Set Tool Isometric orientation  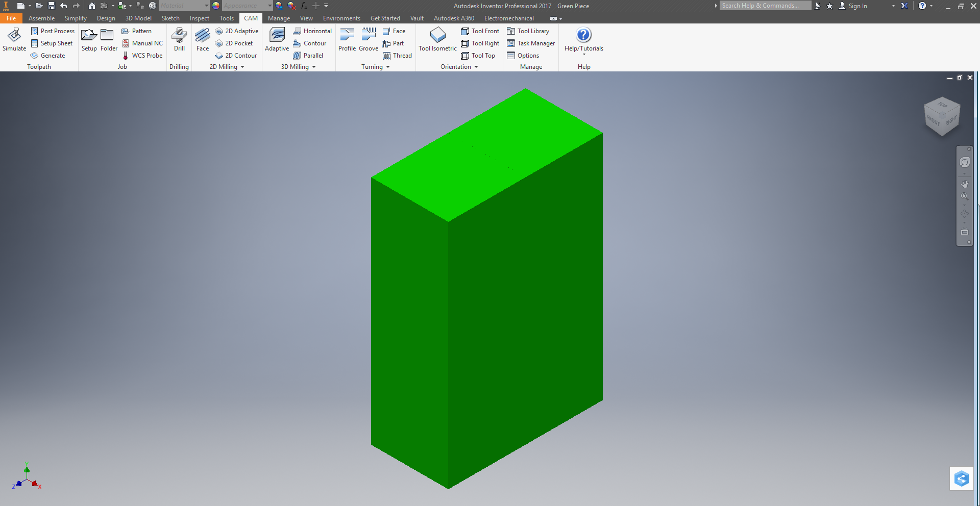pos(437,39)
